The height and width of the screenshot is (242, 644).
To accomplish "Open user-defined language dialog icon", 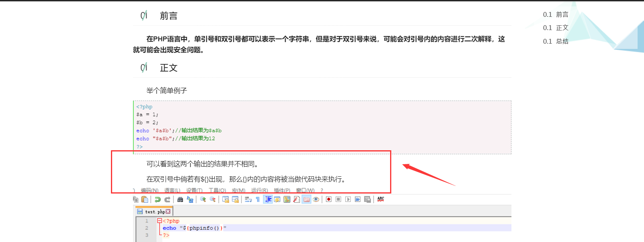I will click(277, 200).
